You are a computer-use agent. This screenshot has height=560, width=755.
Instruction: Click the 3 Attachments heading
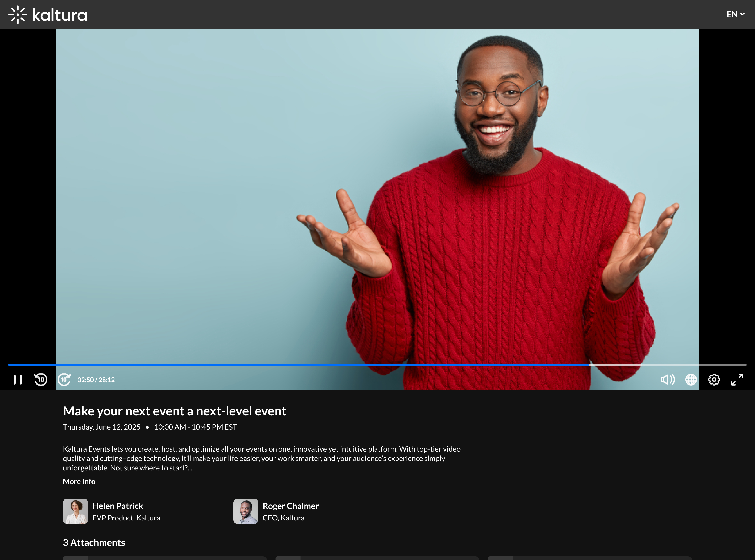tap(94, 542)
